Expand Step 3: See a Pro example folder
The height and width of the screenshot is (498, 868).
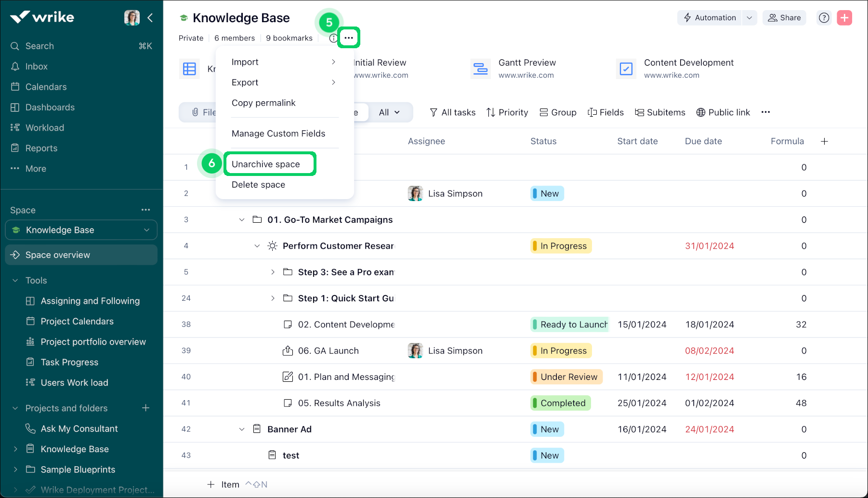[x=273, y=272]
